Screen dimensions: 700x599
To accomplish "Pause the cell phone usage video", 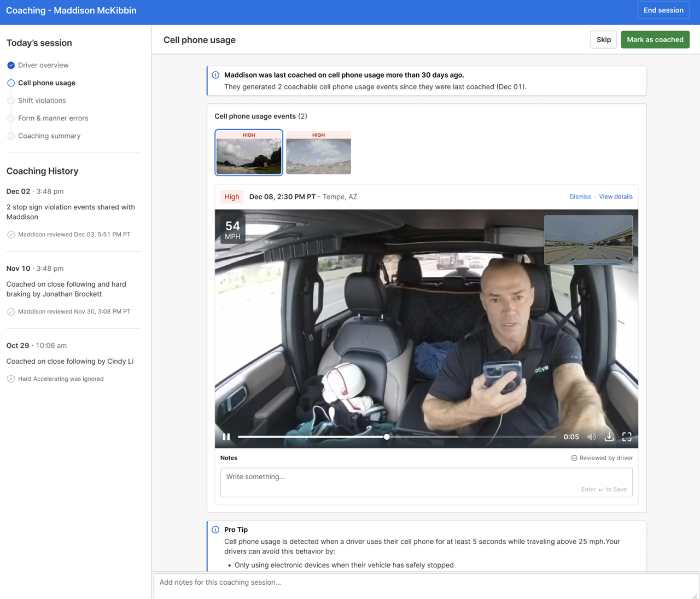I will tap(226, 437).
